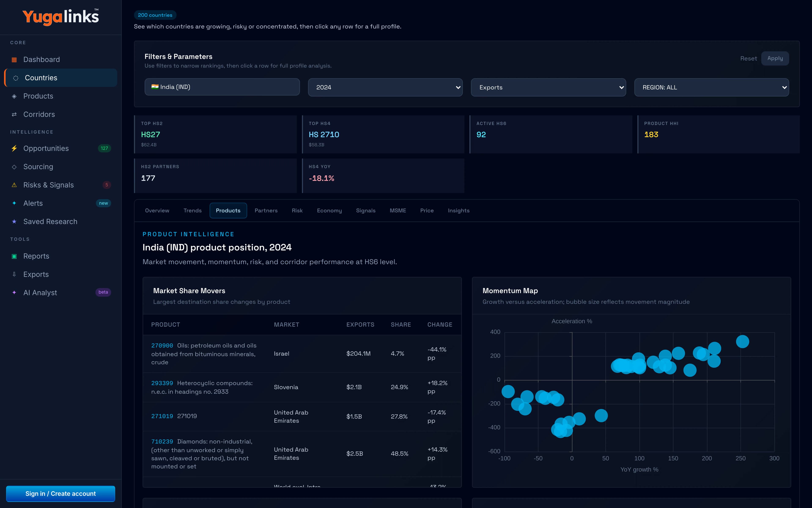Image resolution: width=812 pixels, height=508 pixels.
Task: Click the red 5 badge on Risks & Signals
Action: [107, 185]
